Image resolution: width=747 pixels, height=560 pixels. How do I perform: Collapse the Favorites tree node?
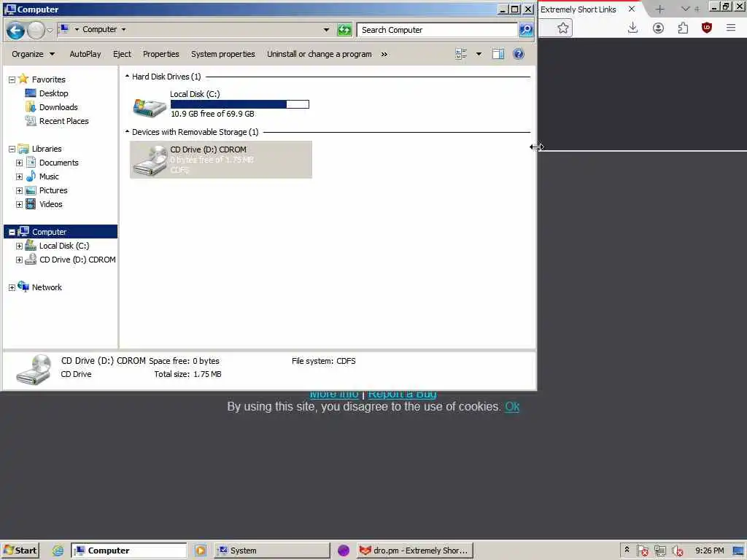[x=12, y=80]
